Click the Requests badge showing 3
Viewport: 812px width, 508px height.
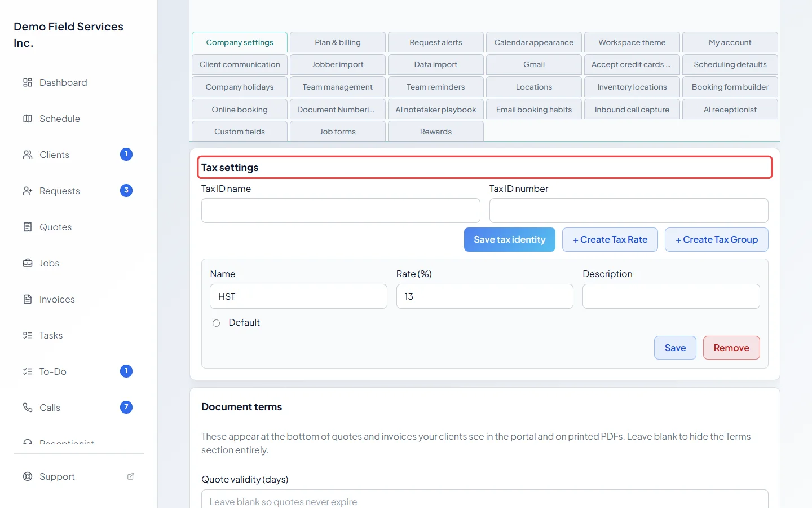coord(126,190)
